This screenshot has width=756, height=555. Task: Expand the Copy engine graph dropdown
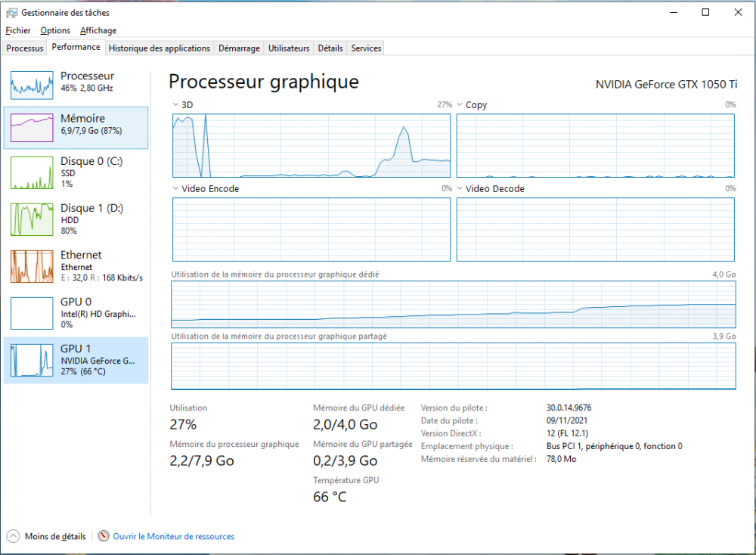tap(460, 105)
